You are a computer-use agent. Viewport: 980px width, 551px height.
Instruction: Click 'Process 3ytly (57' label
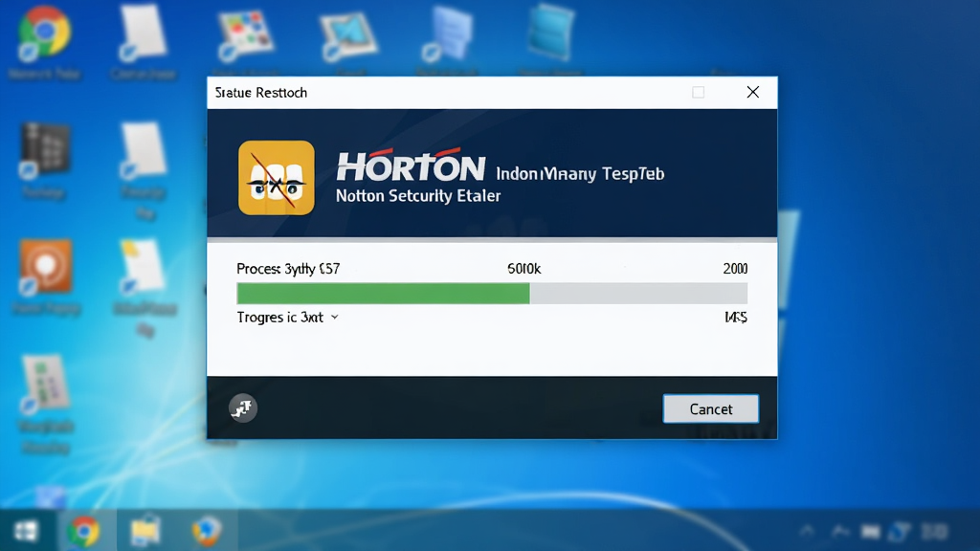(x=288, y=269)
